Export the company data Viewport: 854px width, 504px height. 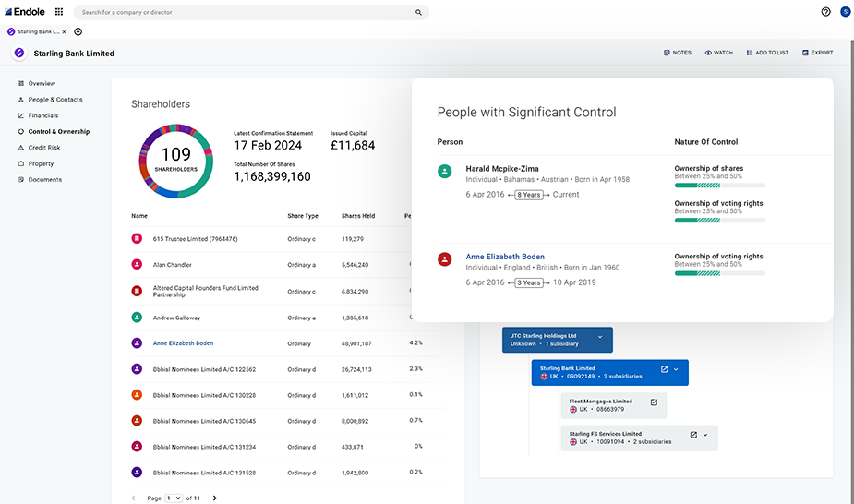[817, 53]
